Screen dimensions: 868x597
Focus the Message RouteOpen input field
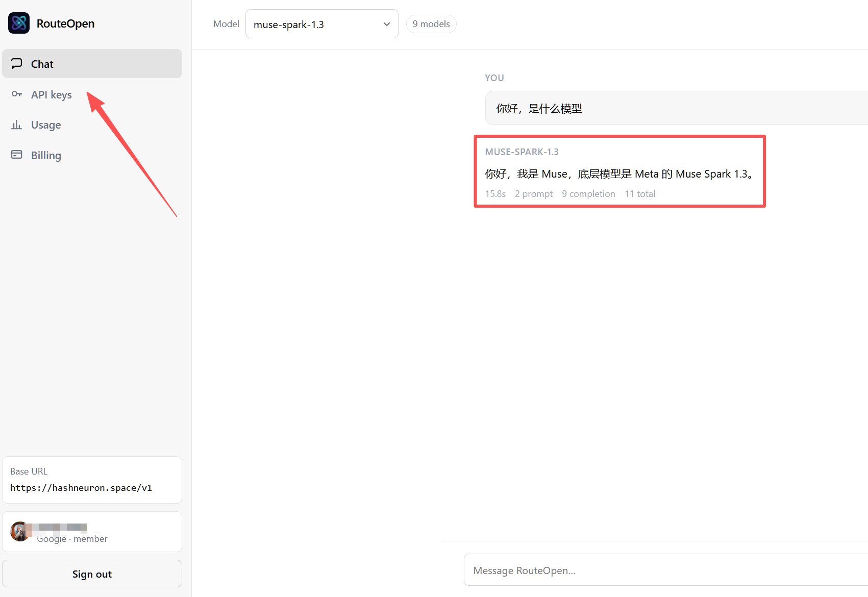[665, 570]
